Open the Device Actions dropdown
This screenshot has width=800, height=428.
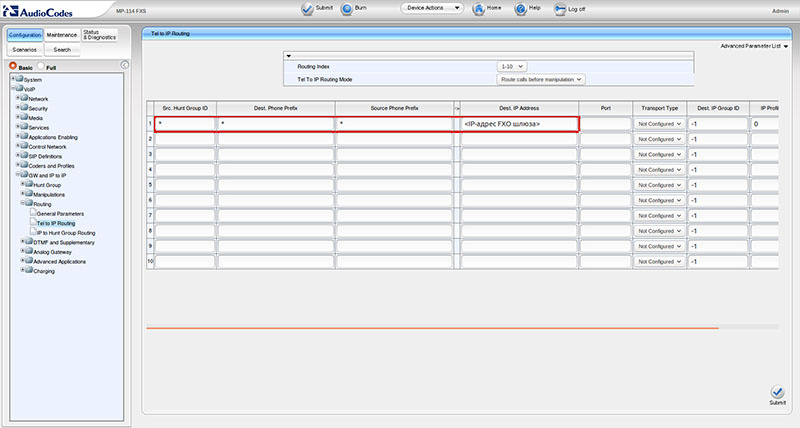click(432, 8)
